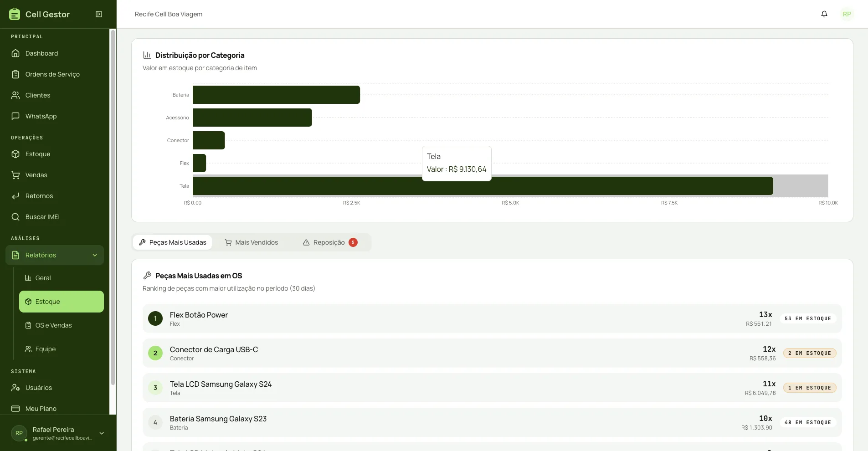Click the Geral bar chart icon
This screenshot has width=868, height=451.
pyautogui.click(x=28, y=278)
